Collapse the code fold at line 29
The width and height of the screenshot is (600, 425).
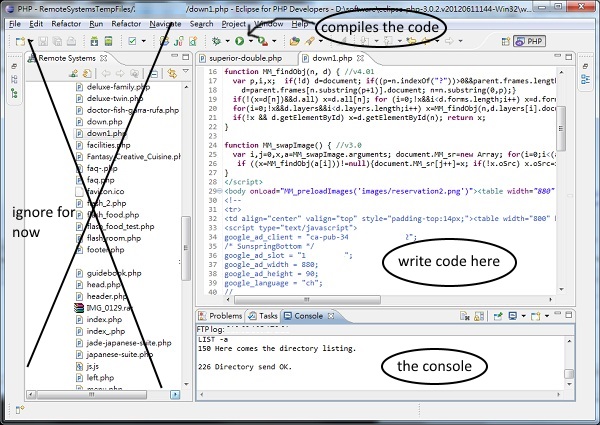220,191
